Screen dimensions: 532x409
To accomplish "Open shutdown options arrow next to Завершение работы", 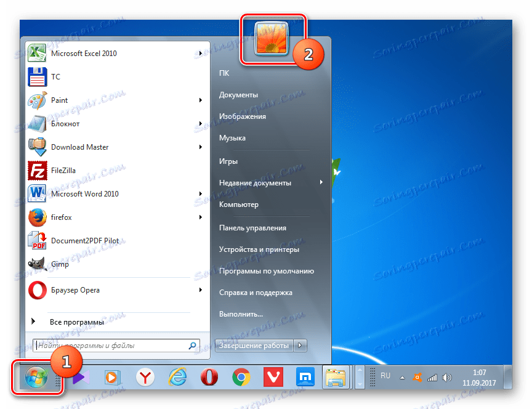I will click(300, 346).
